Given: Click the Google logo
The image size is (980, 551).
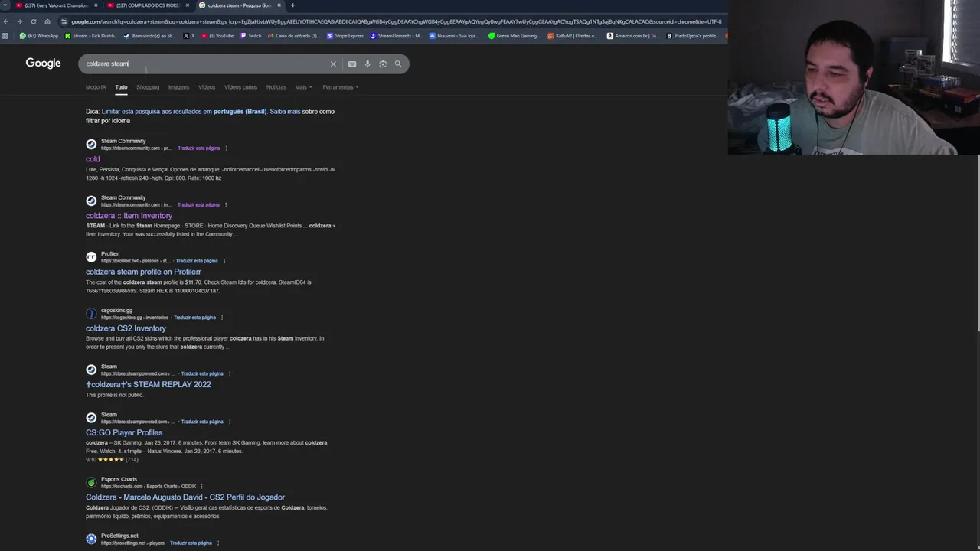Looking at the screenshot, I should 43,64.
